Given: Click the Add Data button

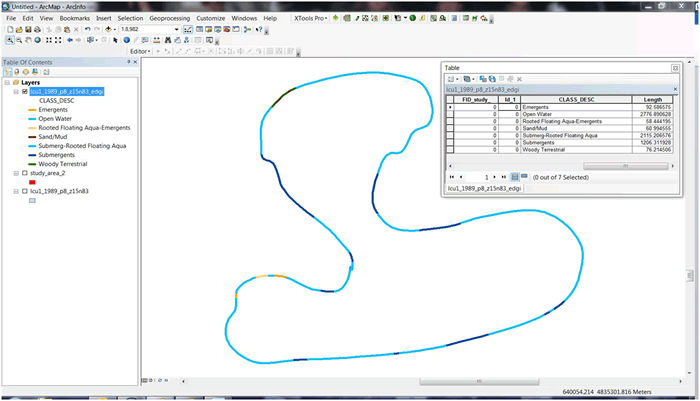Looking at the screenshot, I should click(108, 29).
